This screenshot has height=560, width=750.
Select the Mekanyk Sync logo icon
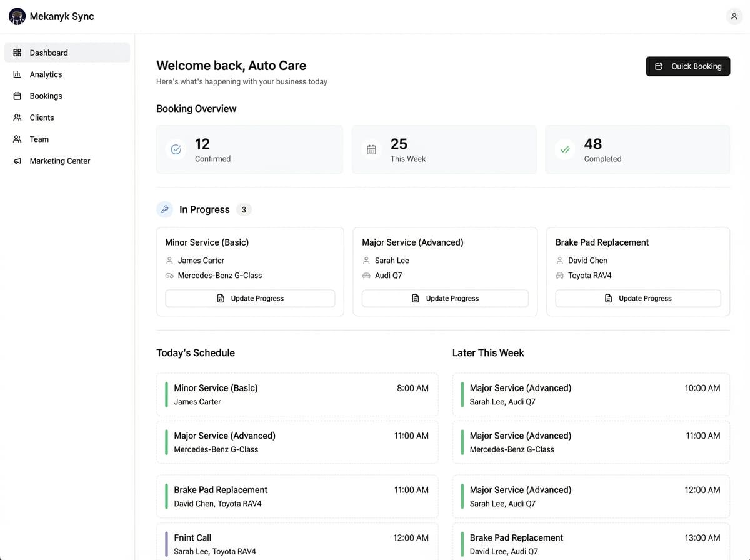point(17,16)
